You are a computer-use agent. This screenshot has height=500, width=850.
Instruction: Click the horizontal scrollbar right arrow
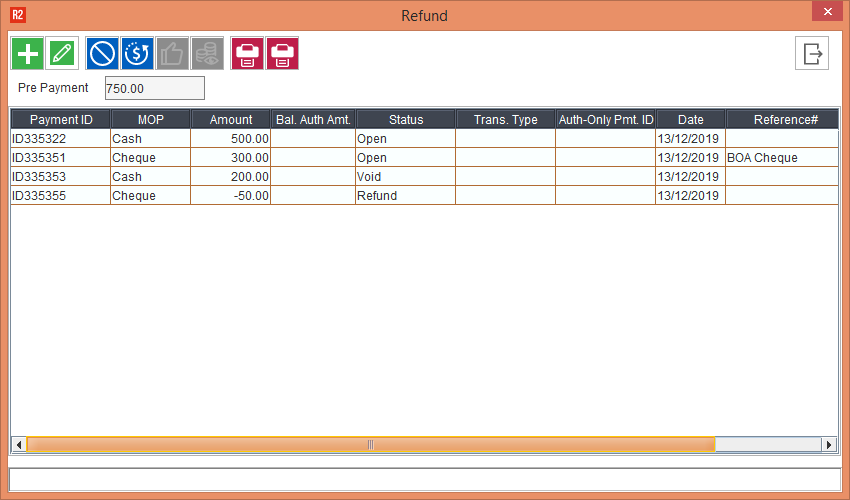pyautogui.click(x=829, y=444)
